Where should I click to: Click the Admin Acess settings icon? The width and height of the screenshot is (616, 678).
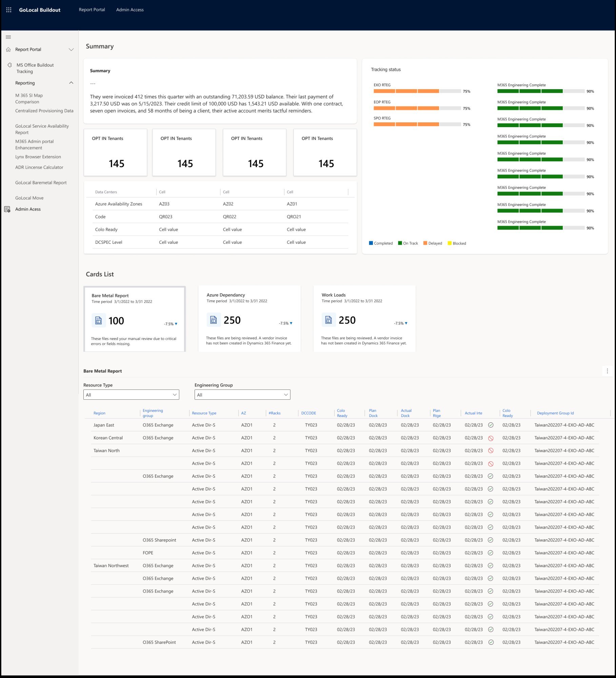coord(7,210)
